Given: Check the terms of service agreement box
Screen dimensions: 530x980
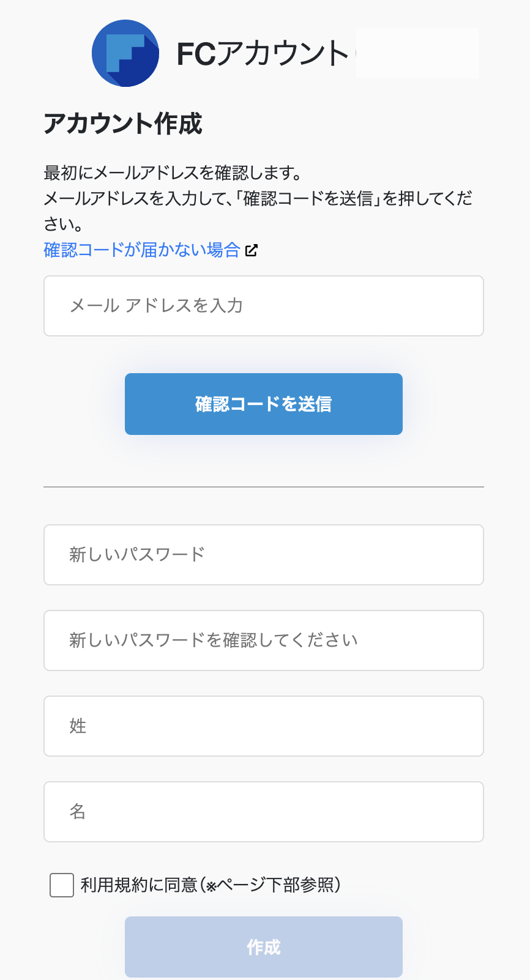Looking at the screenshot, I should [61, 885].
